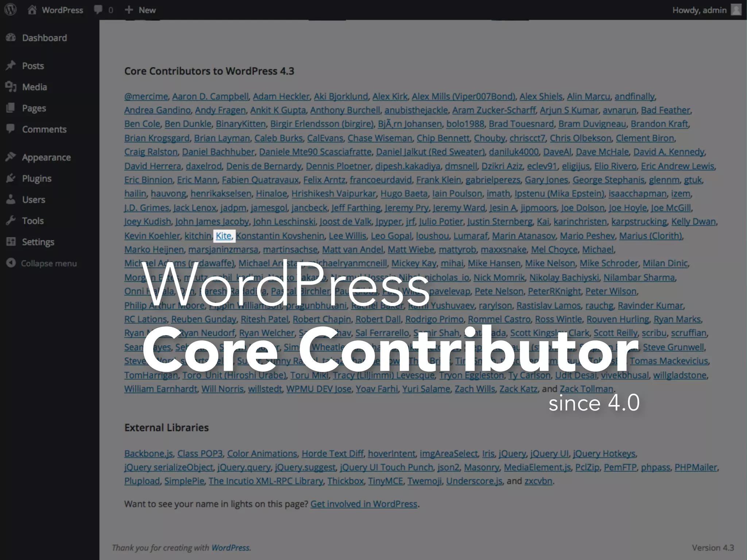The width and height of the screenshot is (747, 560).
Task: Go to the Plugins menu item
Action: (36, 179)
